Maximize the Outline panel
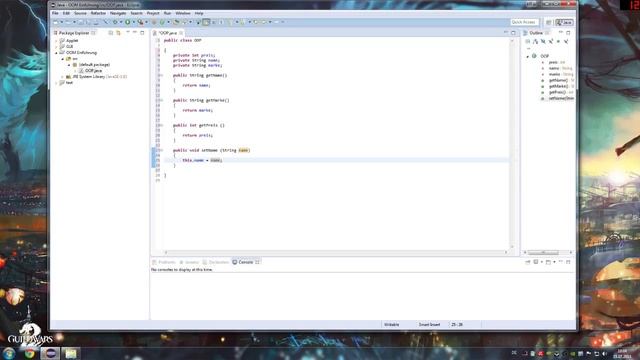 (568, 32)
